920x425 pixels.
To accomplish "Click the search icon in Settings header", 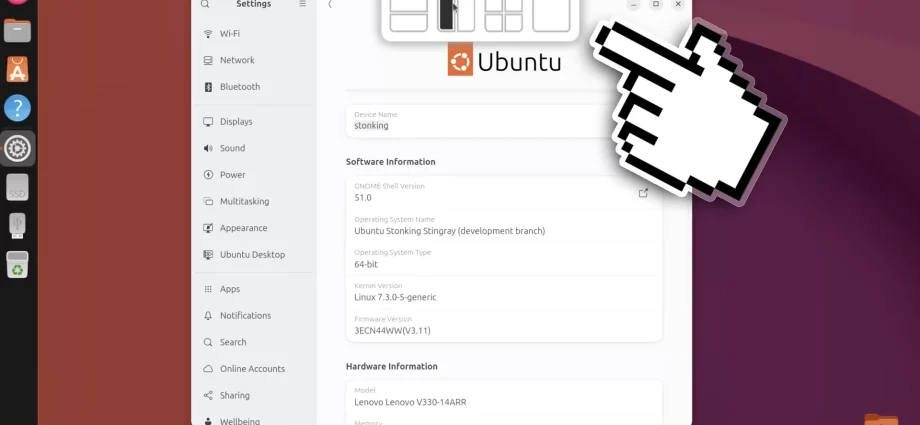I will (x=204, y=4).
